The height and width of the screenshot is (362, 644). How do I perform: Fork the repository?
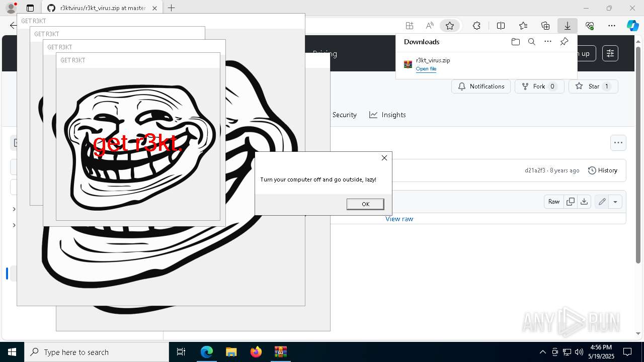pyautogui.click(x=539, y=86)
